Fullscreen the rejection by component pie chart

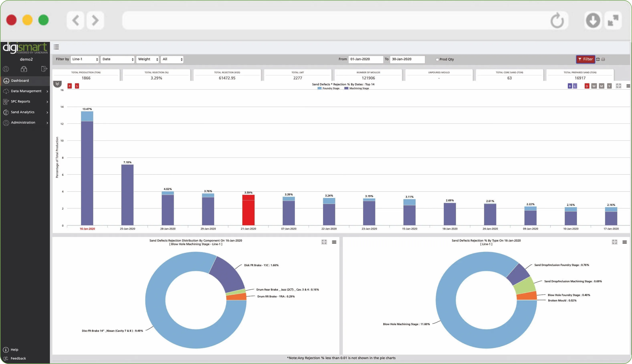(324, 242)
